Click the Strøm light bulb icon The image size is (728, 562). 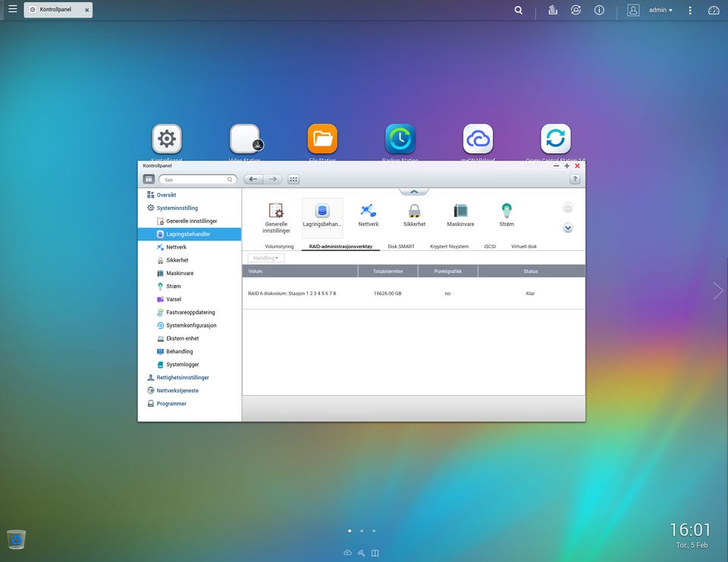507,212
